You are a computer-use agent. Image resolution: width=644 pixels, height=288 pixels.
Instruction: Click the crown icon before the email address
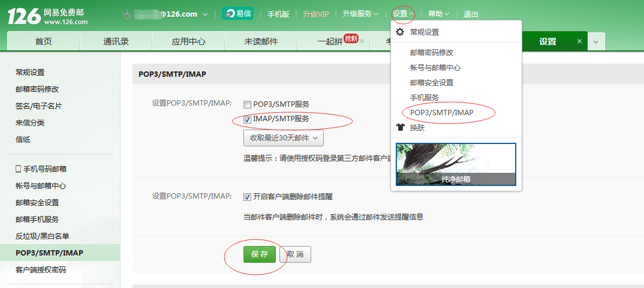(x=127, y=14)
